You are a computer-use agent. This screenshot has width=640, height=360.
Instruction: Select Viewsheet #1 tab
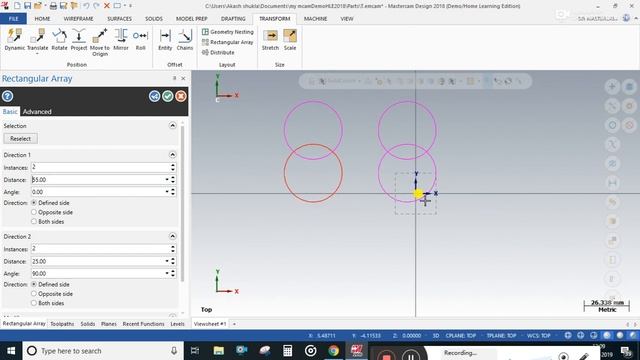(x=210, y=324)
